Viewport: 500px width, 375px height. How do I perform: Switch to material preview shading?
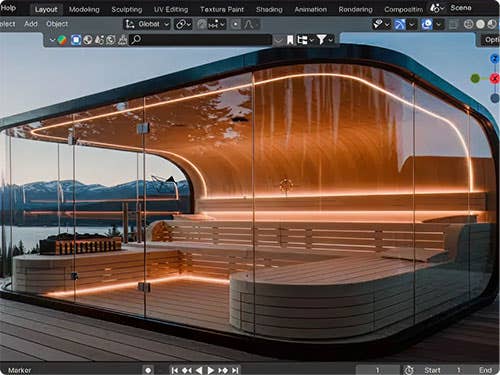(x=492, y=24)
